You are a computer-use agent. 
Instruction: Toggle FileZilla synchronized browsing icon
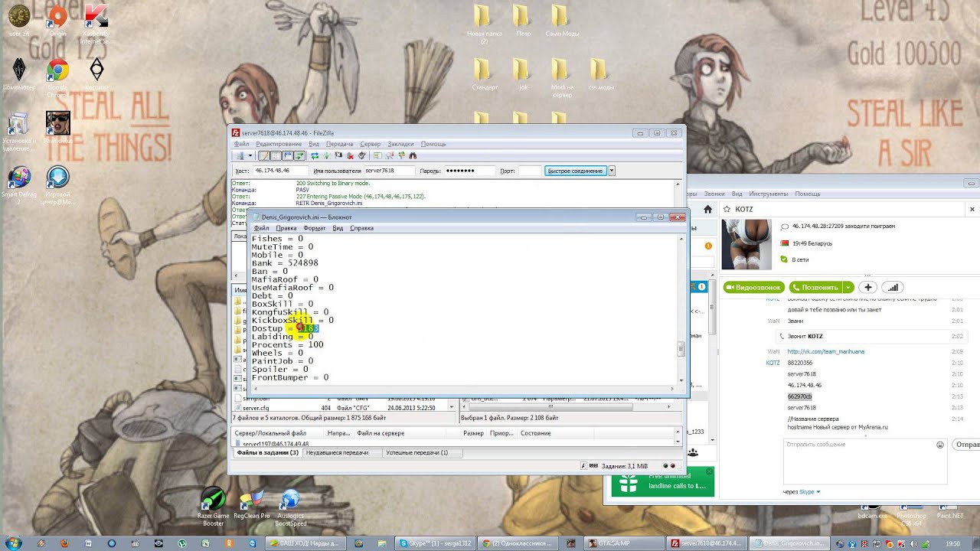[401, 156]
